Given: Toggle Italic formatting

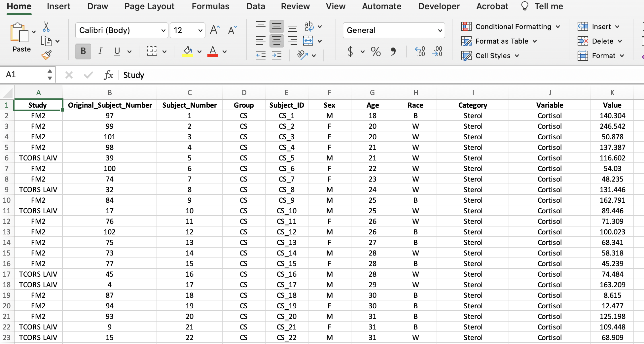Looking at the screenshot, I should [100, 51].
